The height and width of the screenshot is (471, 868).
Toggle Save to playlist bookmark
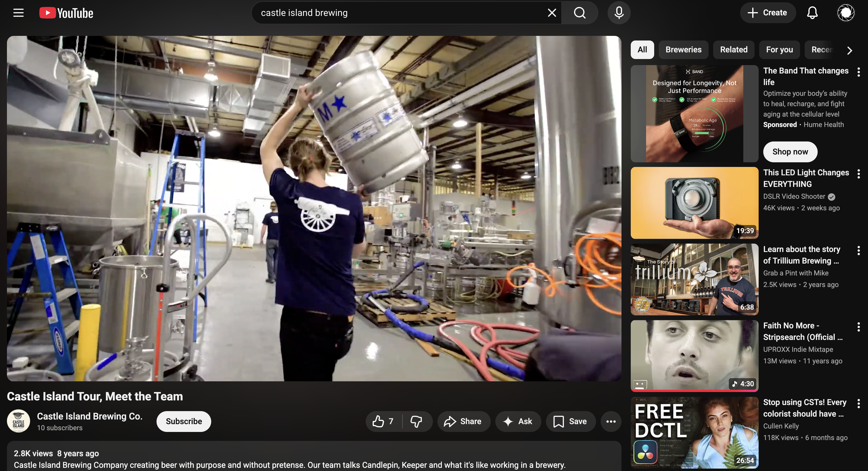(x=571, y=421)
